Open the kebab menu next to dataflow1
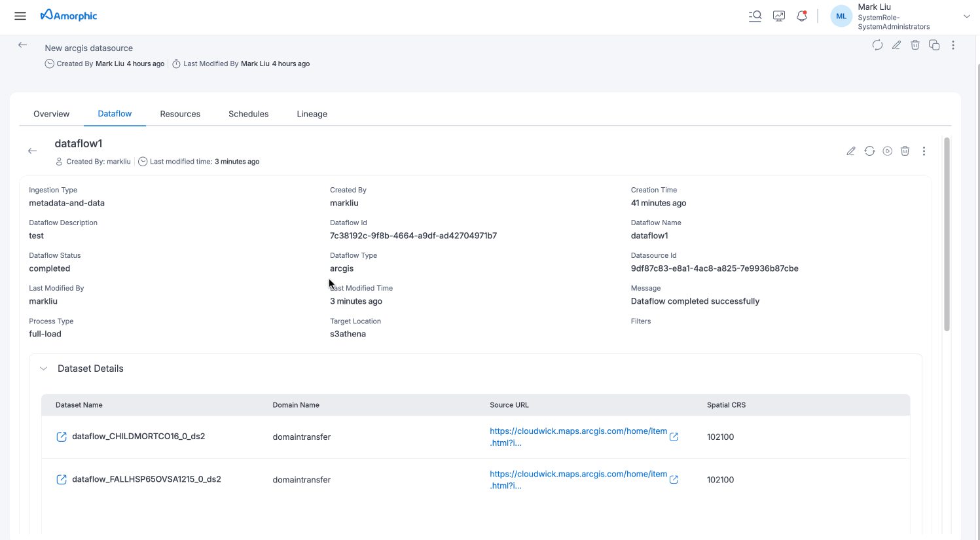980x540 pixels. point(924,151)
